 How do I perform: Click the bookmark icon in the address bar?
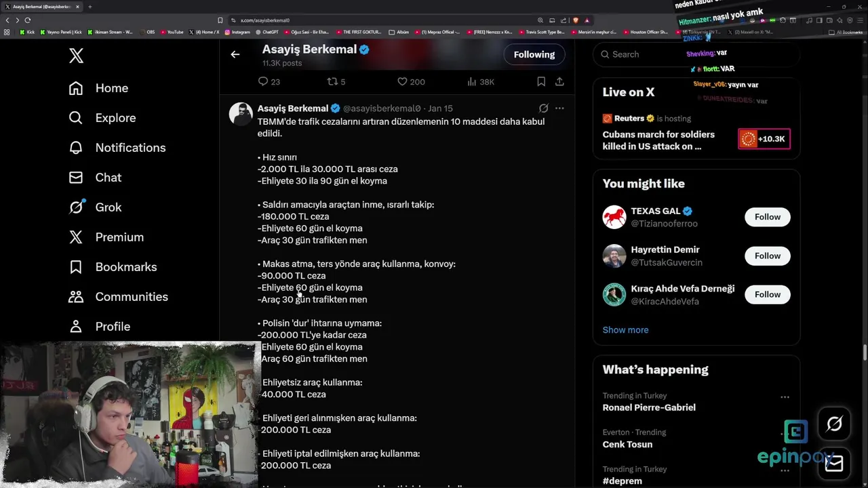pos(220,20)
